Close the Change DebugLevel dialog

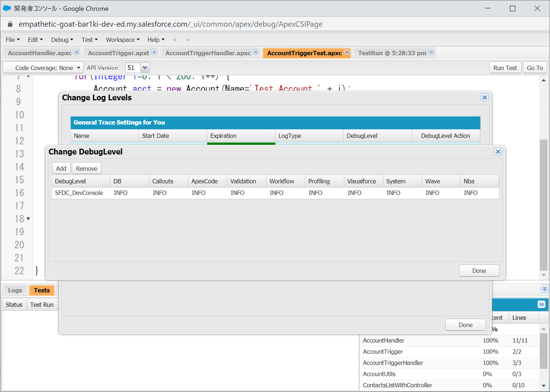498,152
